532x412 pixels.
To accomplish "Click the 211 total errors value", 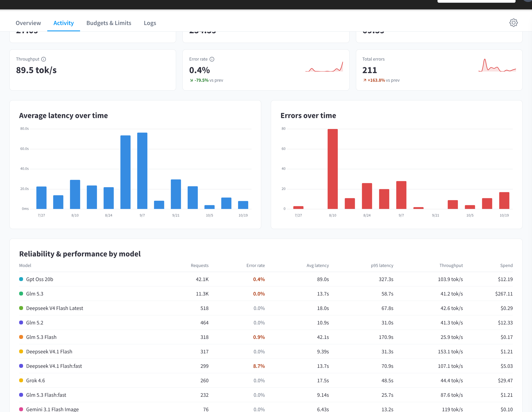I will [x=370, y=70].
